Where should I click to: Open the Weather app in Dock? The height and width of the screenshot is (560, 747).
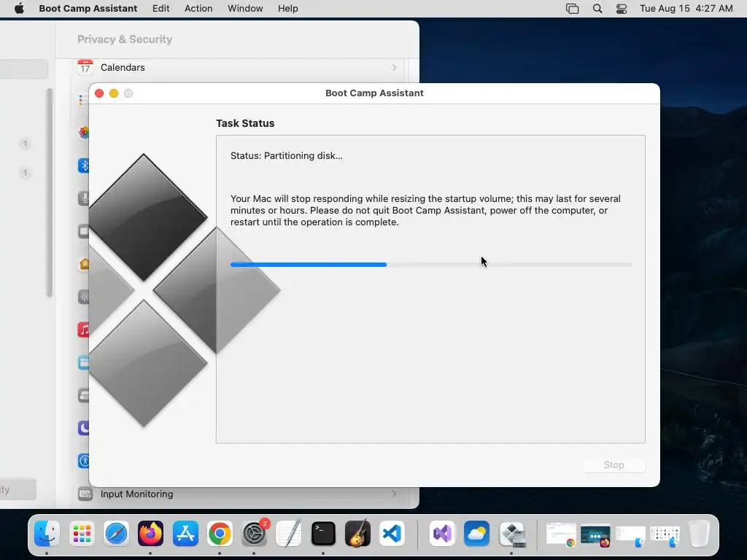click(476, 533)
